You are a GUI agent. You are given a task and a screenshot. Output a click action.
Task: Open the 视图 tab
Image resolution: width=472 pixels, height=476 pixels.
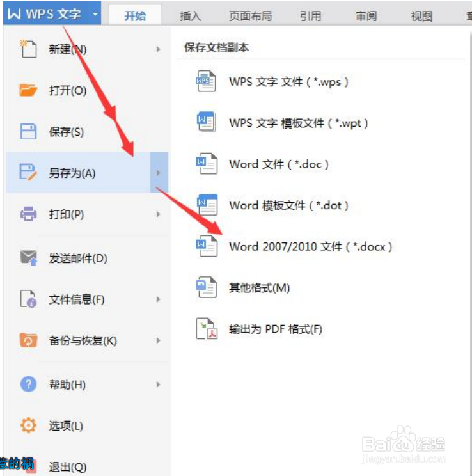coord(421,16)
